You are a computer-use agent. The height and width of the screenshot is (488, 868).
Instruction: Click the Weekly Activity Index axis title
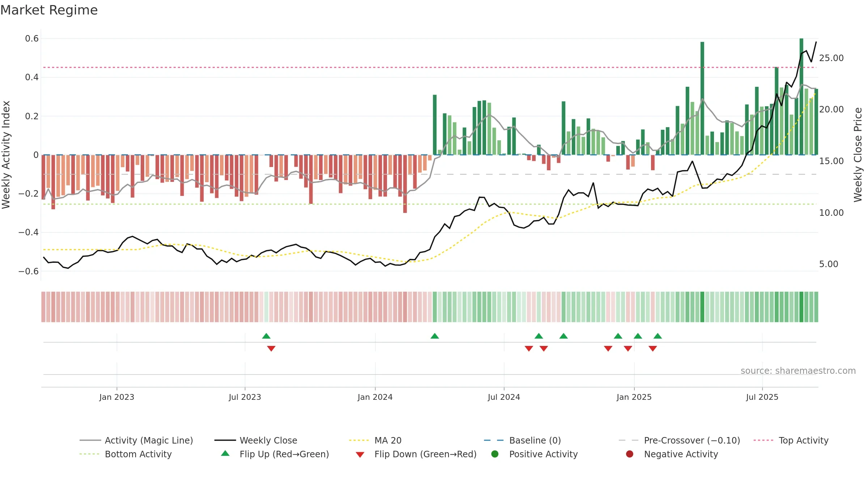(6, 155)
